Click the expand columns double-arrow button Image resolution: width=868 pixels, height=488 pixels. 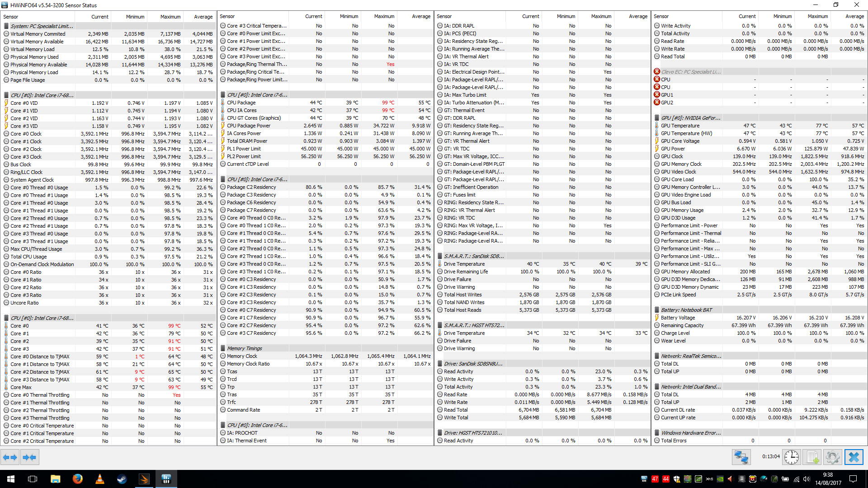click(x=10, y=457)
